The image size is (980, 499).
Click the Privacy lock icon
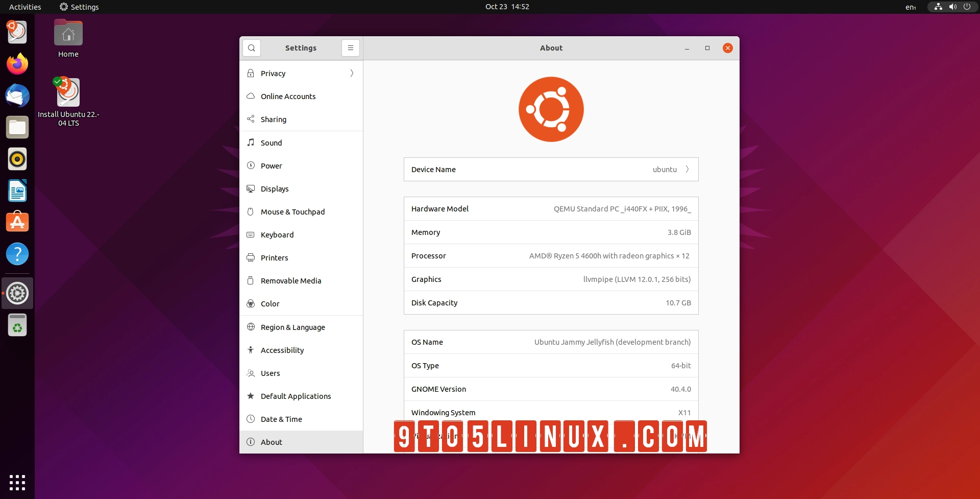(x=251, y=73)
